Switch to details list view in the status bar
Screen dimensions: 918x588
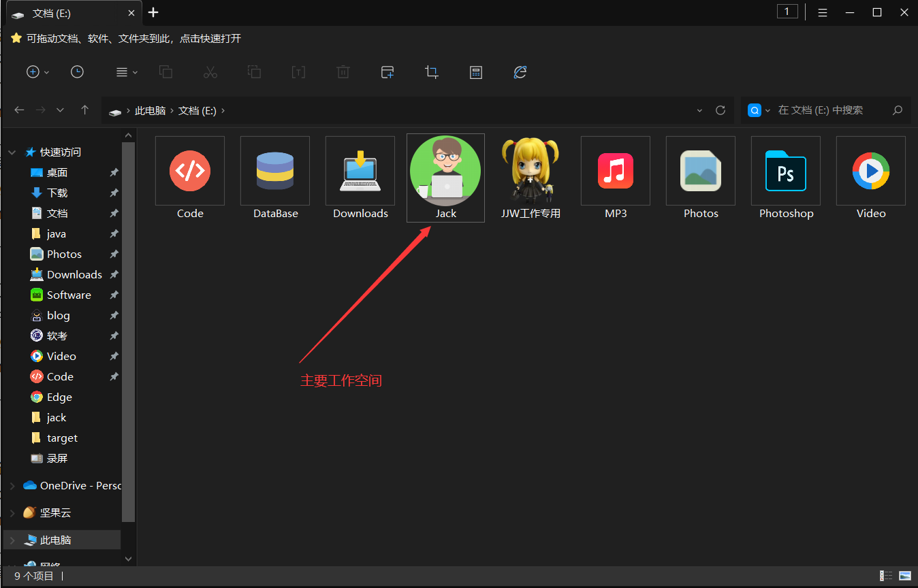pyautogui.click(x=886, y=576)
